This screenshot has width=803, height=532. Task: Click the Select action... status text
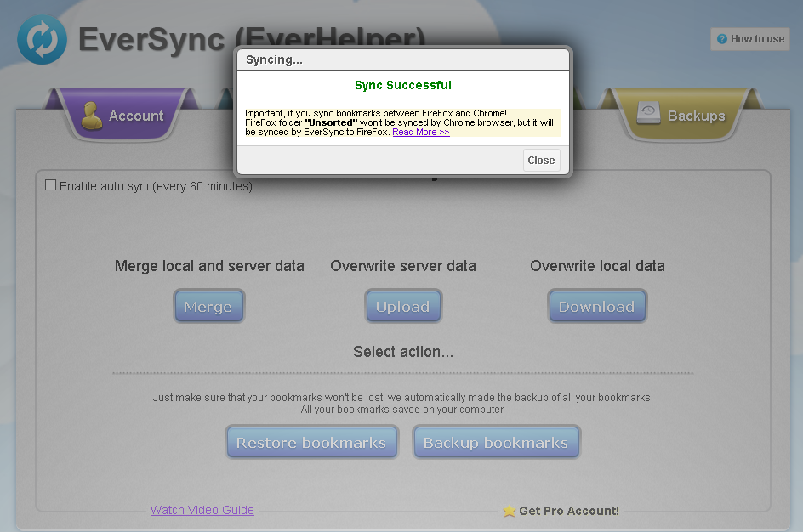(x=403, y=352)
